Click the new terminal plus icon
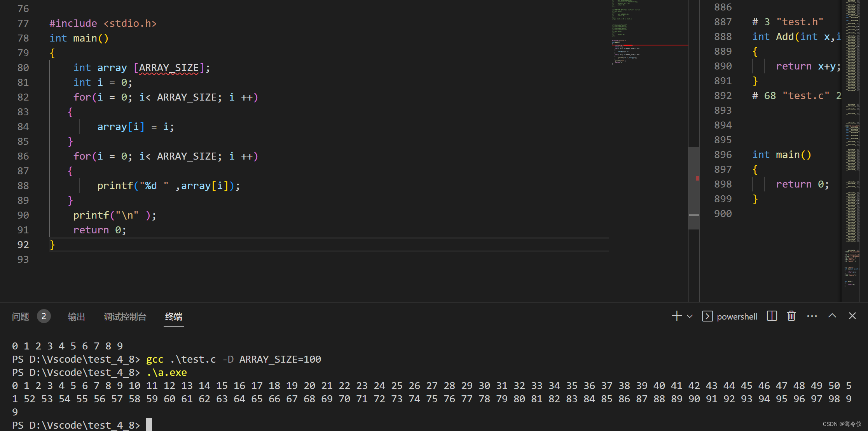 [x=676, y=316]
